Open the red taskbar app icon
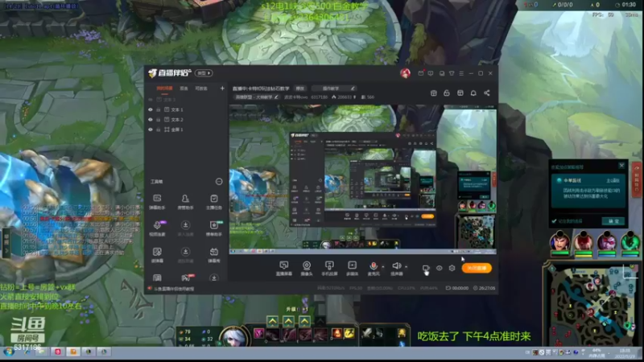This screenshot has height=362, width=644. 57,352
